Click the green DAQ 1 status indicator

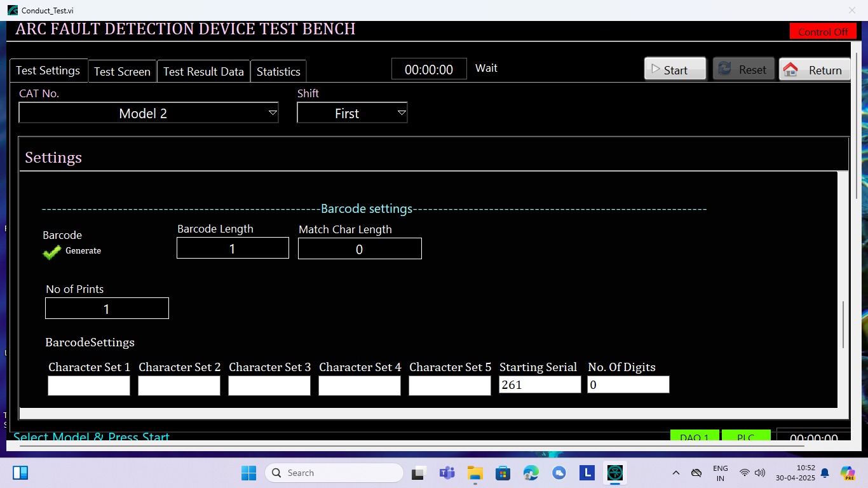[x=694, y=436]
